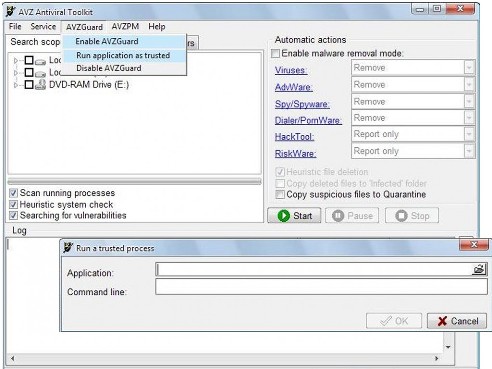Open the AVZPM menu
The image size is (492, 369).
coord(125,27)
